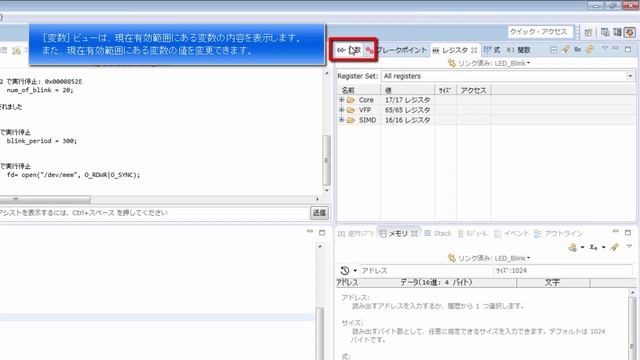Minimize the Memory view panel

616,231
